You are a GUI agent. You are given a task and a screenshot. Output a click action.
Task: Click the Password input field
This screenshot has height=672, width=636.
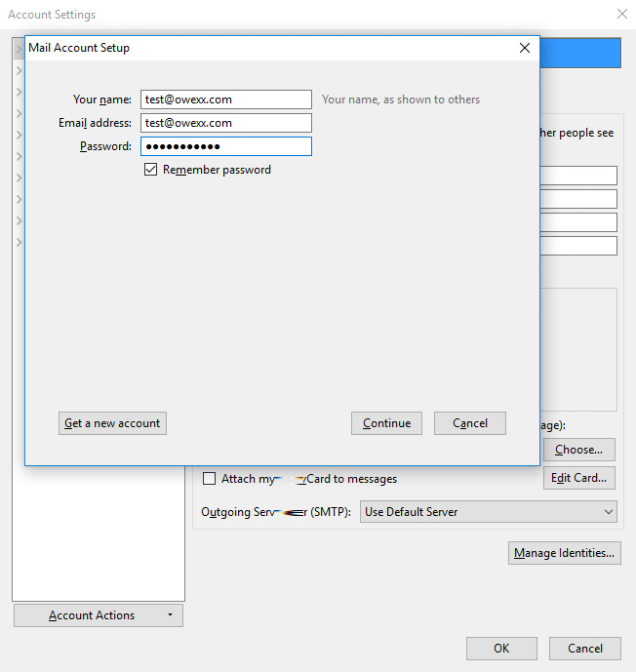pyautogui.click(x=226, y=146)
